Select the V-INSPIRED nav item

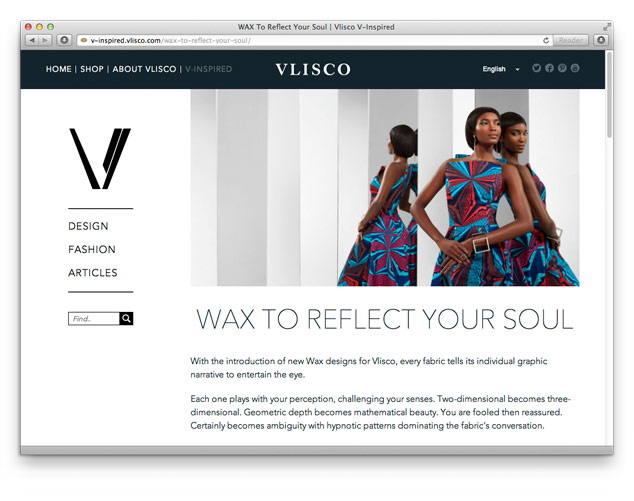coord(209,69)
